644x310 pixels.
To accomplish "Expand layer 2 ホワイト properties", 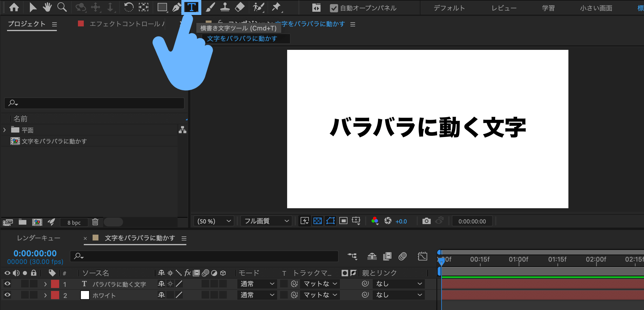I will pos(45,295).
